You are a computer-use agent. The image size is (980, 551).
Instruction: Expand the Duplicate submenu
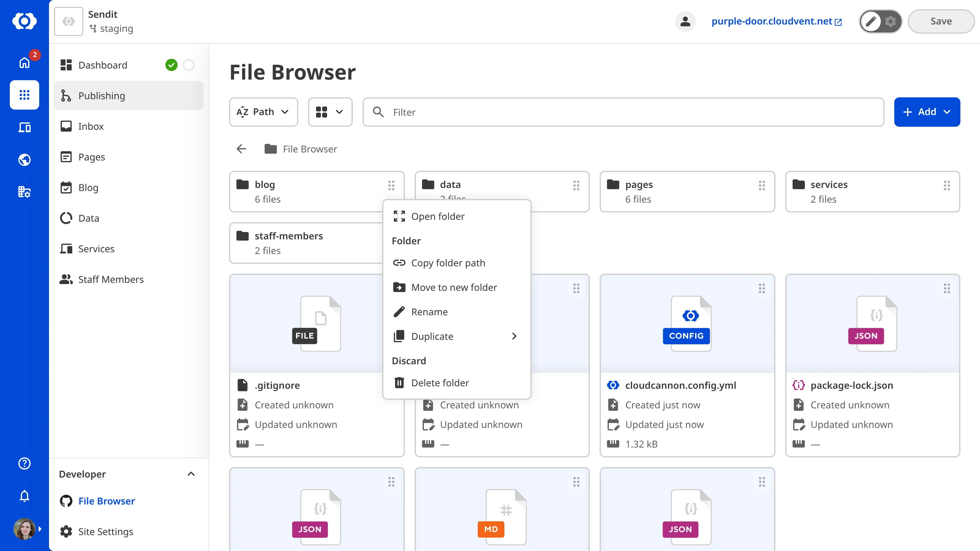click(x=457, y=336)
